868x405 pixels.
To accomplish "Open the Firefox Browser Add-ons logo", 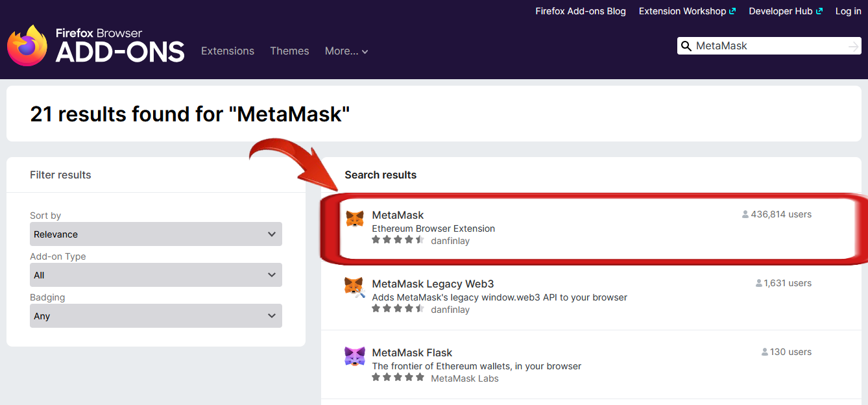I will click(x=96, y=45).
